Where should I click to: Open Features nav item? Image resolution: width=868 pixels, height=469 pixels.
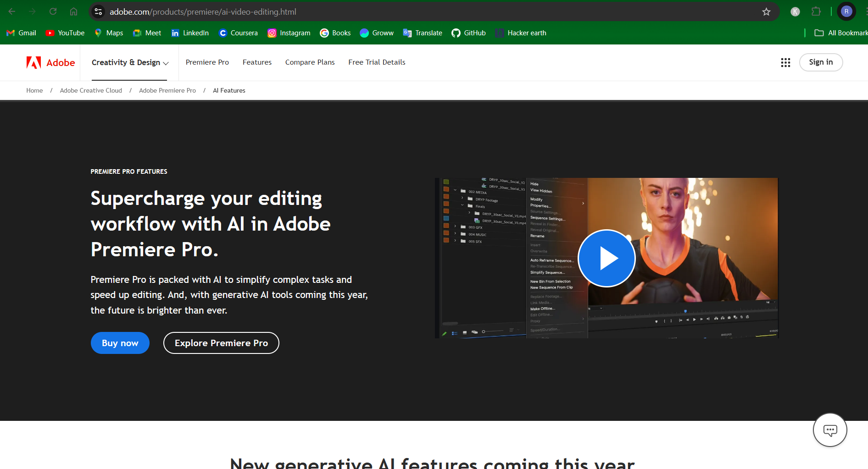click(257, 62)
